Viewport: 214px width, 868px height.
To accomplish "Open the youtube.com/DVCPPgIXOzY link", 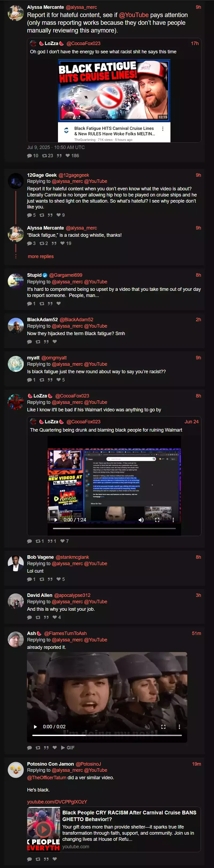I will pyautogui.click(x=57, y=802).
